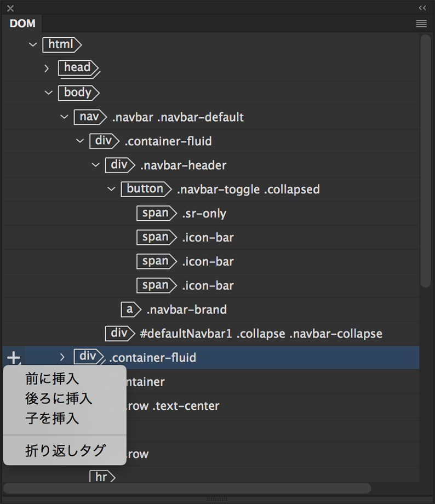The image size is (435, 504).
Task: Open the DOM panel options menu
Action: pos(421,24)
